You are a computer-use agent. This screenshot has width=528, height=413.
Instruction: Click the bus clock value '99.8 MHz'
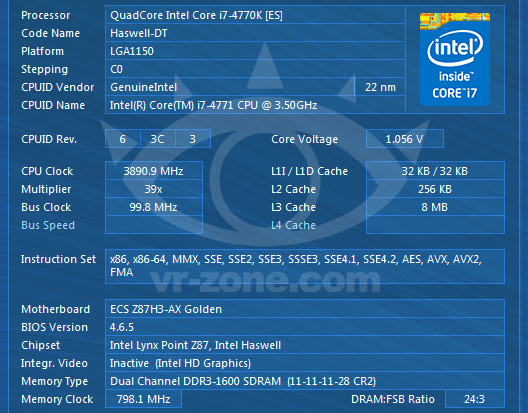coord(154,207)
